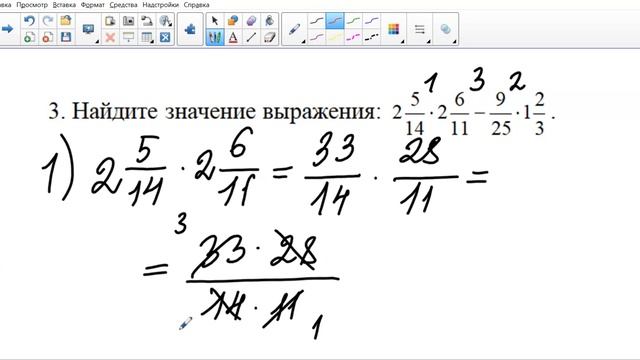The width and height of the screenshot is (640, 360).
Task: Open file with folder icon
Action: coord(66,20)
